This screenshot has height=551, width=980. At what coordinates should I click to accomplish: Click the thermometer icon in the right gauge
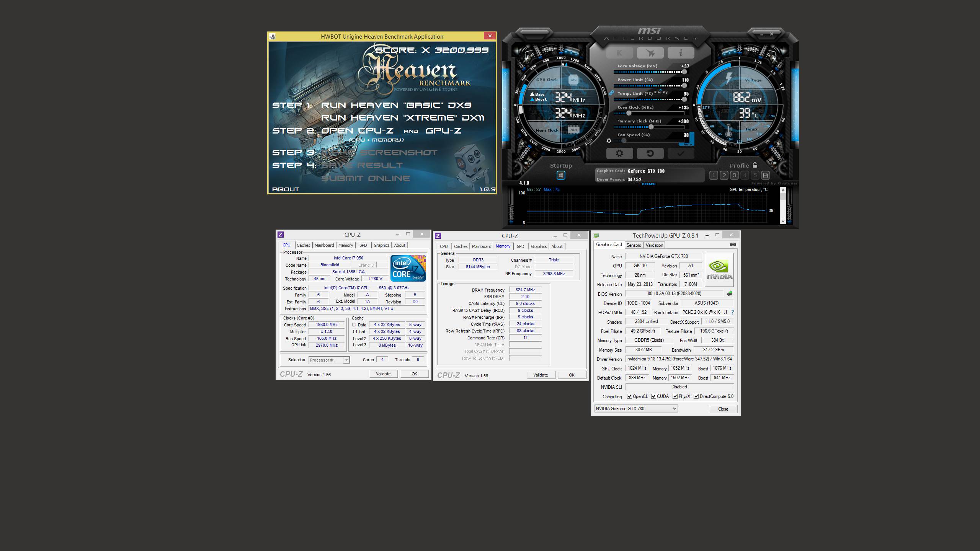[x=728, y=131]
